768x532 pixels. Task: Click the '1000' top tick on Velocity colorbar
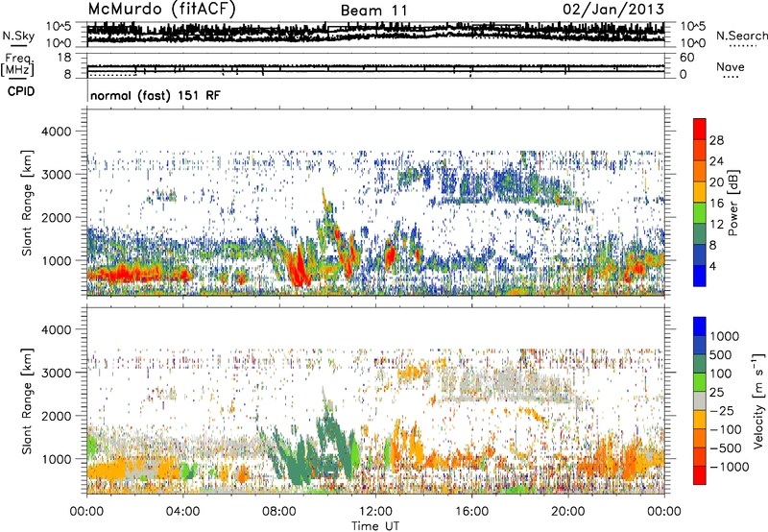point(724,336)
